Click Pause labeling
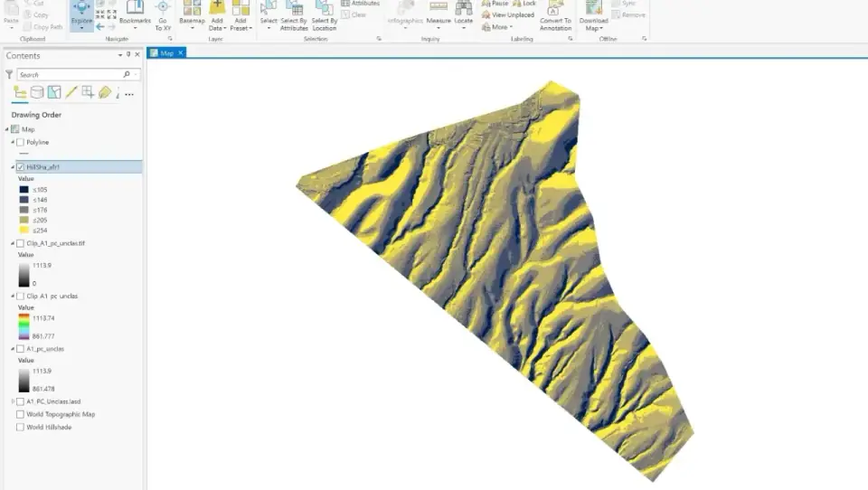The image size is (868, 490). 495,4
